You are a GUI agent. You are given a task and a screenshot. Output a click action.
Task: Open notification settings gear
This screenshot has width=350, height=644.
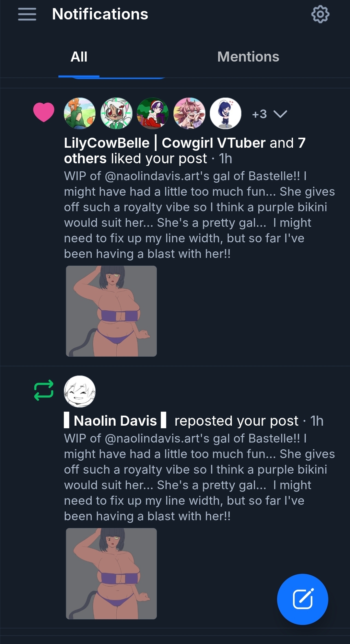click(x=320, y=14)
